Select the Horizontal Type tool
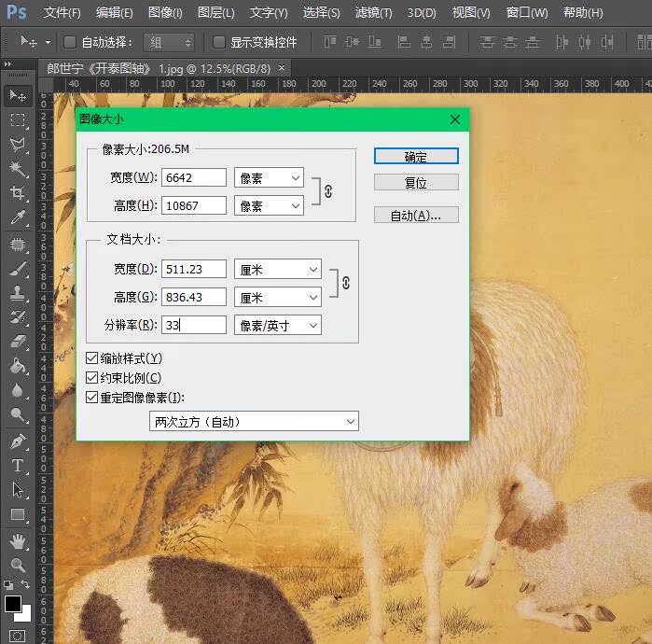Image resolution: width=652 pixels, height=644 pixels. pos(18,466)
